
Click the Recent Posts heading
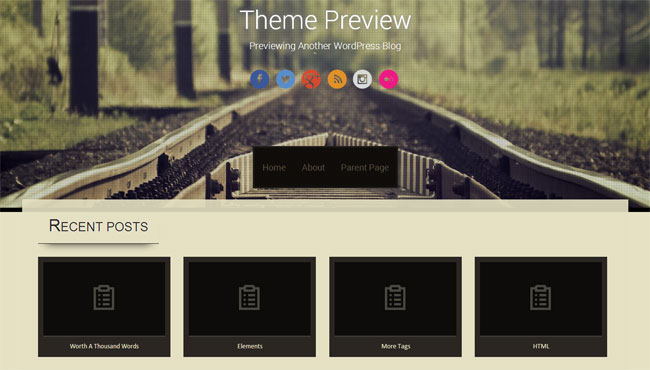pyautogui.click(x=98, y=226)
